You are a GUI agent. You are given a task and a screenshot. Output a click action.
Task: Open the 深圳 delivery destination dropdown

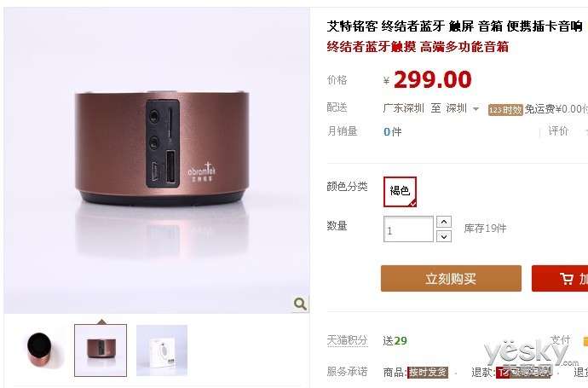(463, 108)
